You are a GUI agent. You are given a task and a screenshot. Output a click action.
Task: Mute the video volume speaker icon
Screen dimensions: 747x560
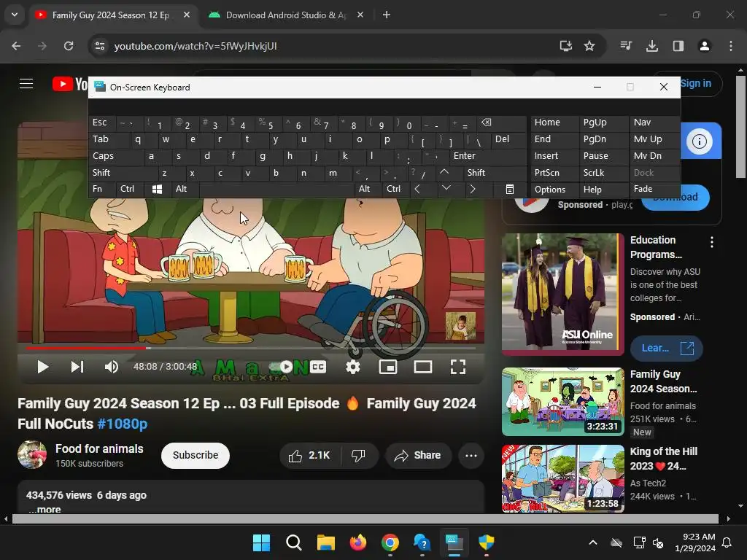(111, 367)
